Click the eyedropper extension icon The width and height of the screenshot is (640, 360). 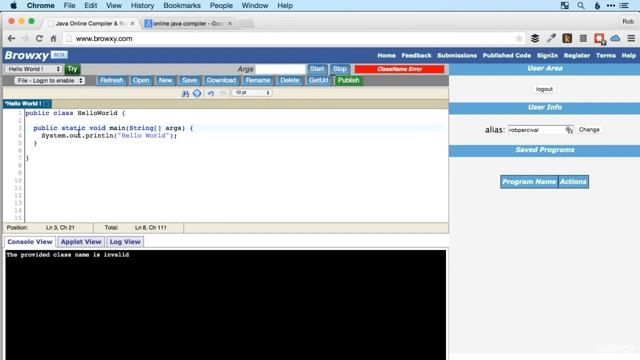[x=551, y=38]
